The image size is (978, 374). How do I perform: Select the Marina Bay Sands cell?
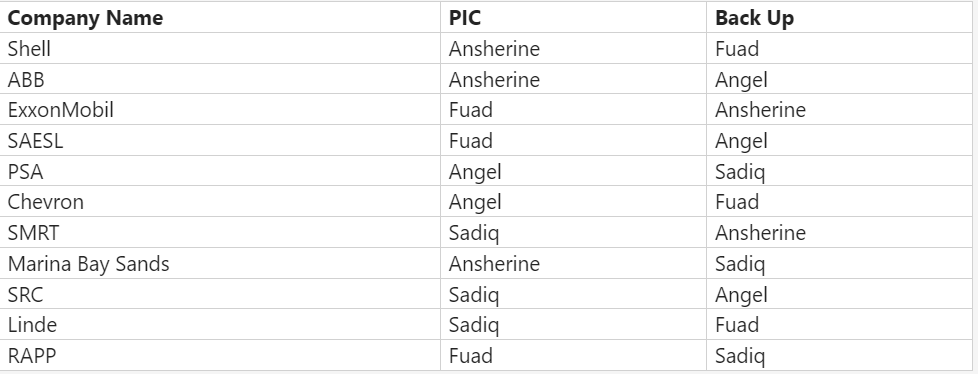tap(220, 263)
